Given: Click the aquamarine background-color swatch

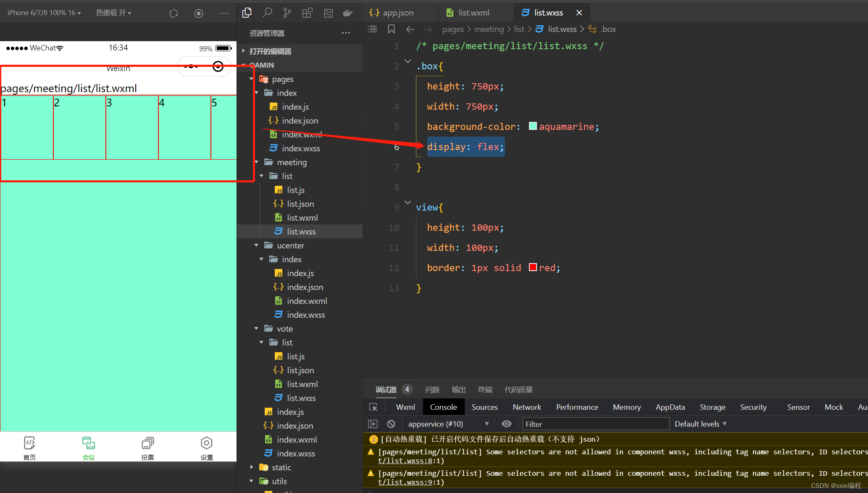Looking at the screenshot, I should [532, 126].
